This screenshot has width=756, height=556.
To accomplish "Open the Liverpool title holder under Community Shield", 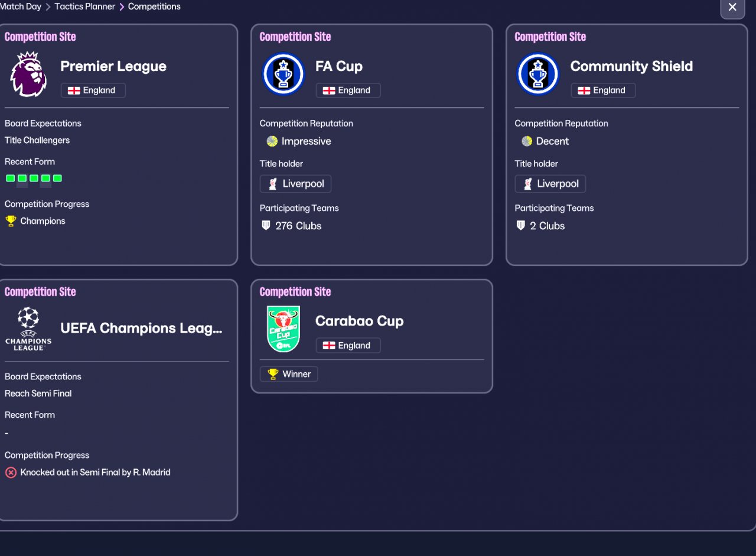I will click(x=550, y=184).
